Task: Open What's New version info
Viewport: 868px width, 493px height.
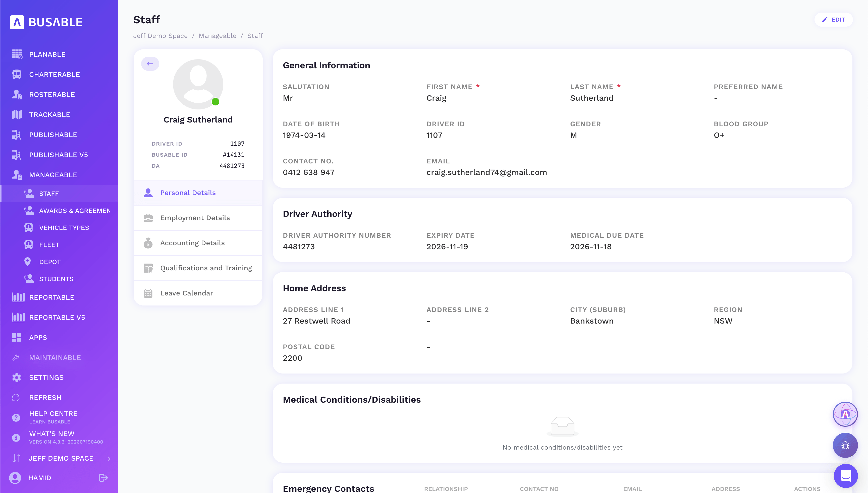Action: 59,437
